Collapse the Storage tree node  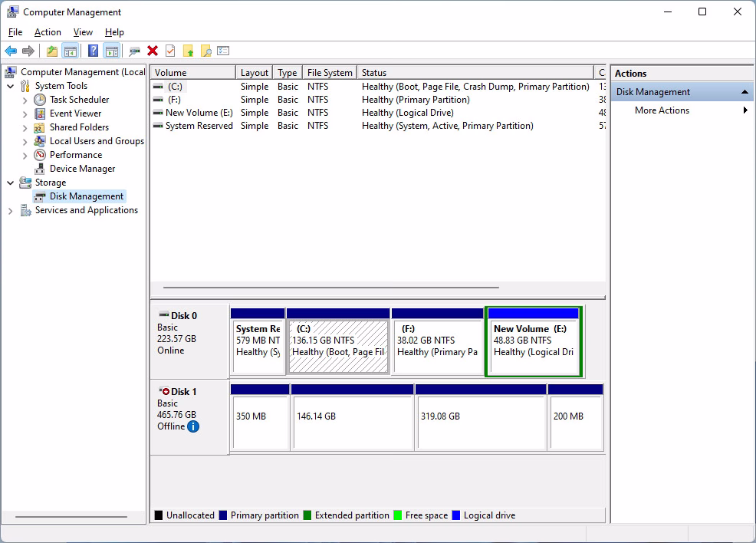coord(11,183)
